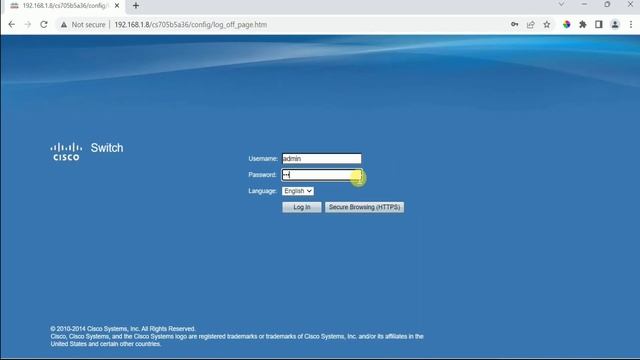Restore down the browser window
Image resolution: width=640 pixels, height=360 pixels.
tap(607, 4)
